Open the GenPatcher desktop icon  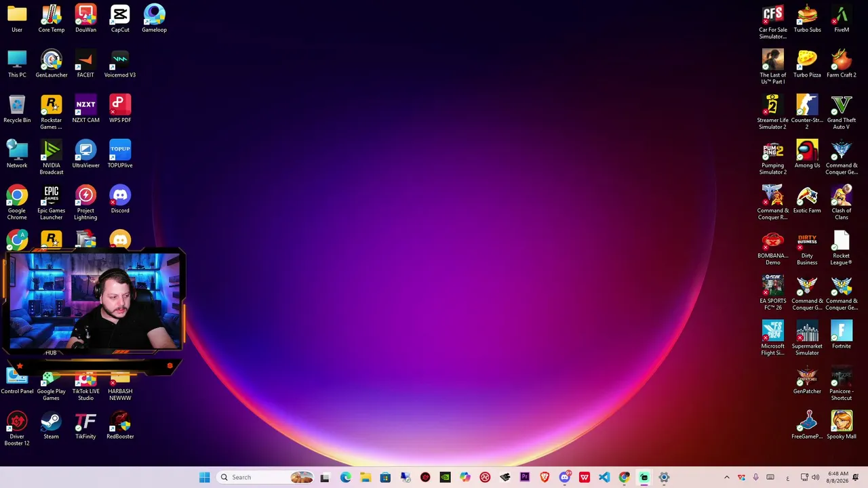tap(807, 380)
